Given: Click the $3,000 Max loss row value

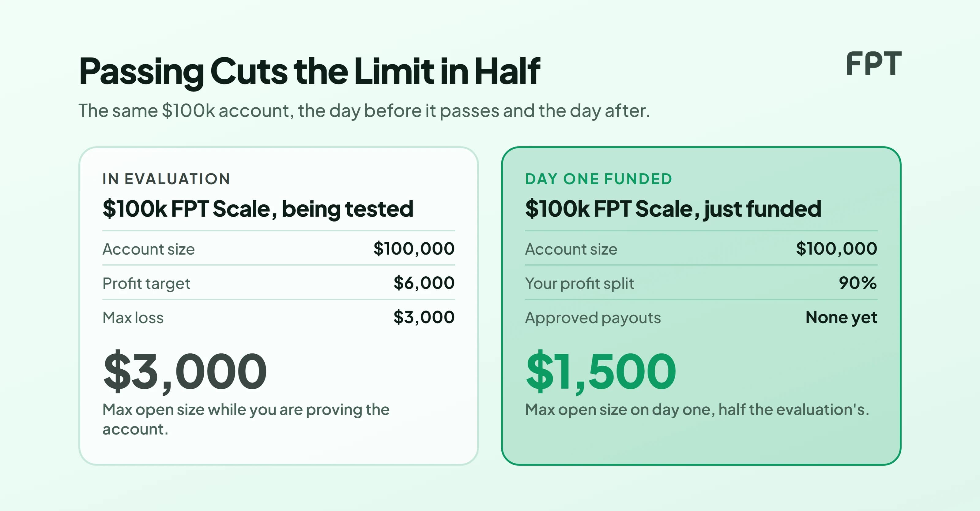Looking at the screenshot, I should [x=424, y=318].
